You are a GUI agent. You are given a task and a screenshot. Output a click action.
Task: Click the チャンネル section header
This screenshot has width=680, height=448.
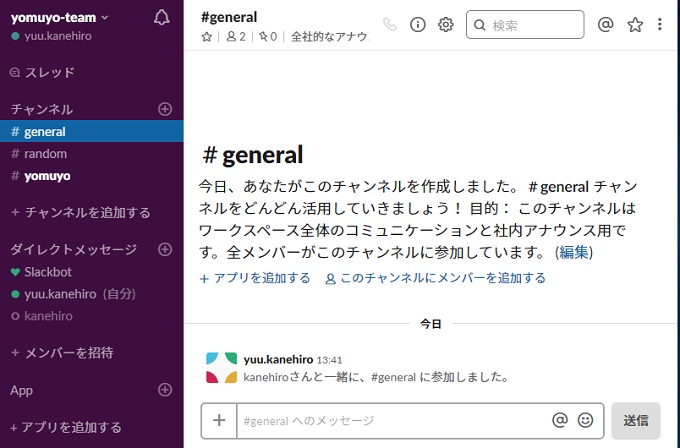coord(42,109)
